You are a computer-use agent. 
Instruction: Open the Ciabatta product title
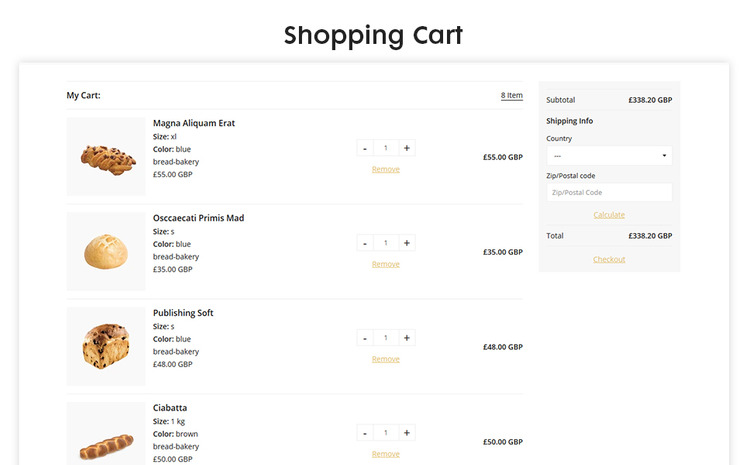click(x=170, y=408)
